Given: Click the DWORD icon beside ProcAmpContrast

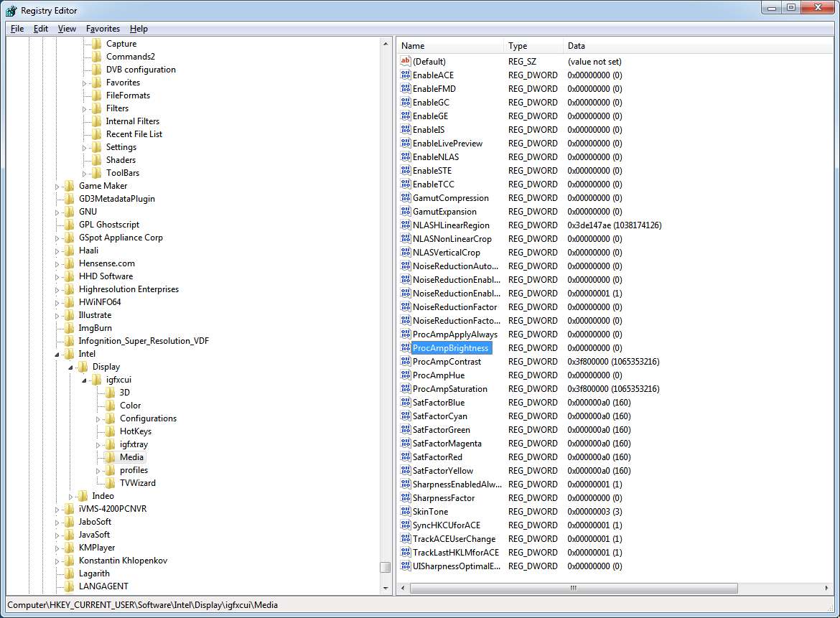Looking at the screenshot, I should click(x=406, y=362).
